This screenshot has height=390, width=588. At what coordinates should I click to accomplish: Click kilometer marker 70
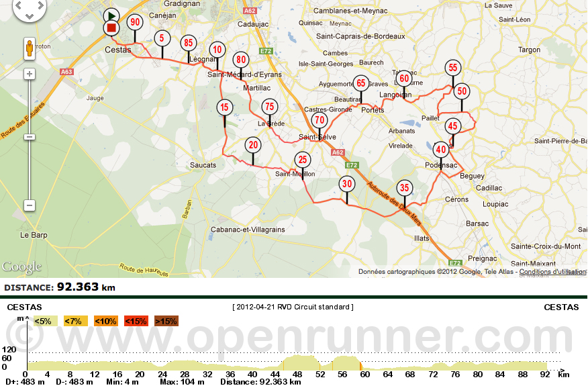coord(320,120)
